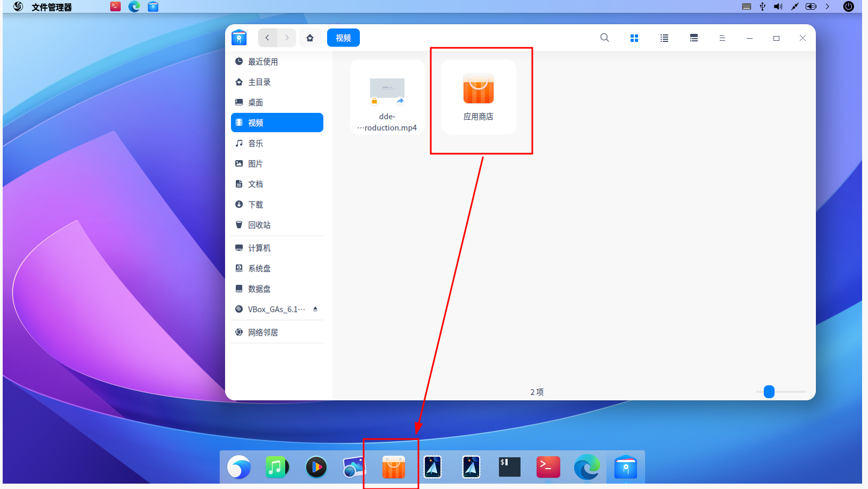
Task: Click file manager icon in top panel
Action: 153,6
